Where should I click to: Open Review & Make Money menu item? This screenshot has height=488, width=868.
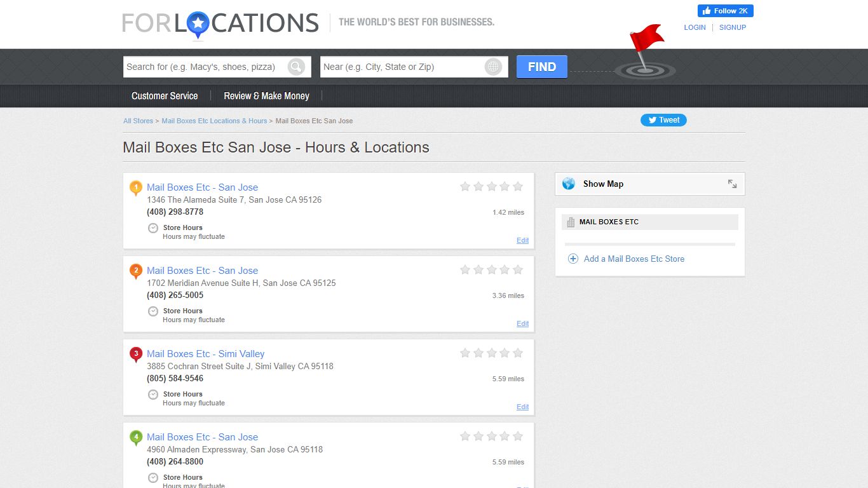coord(266,96)
